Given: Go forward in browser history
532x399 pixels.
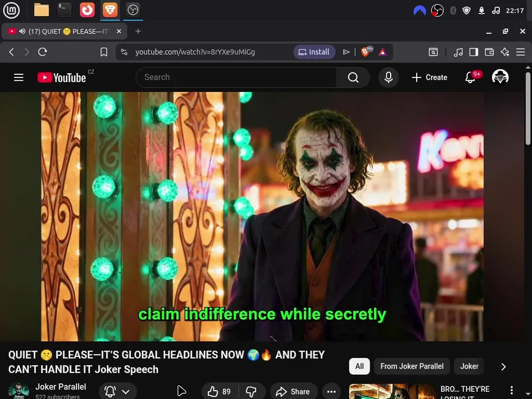Looking at the screenshot, I should pos(27,52).
